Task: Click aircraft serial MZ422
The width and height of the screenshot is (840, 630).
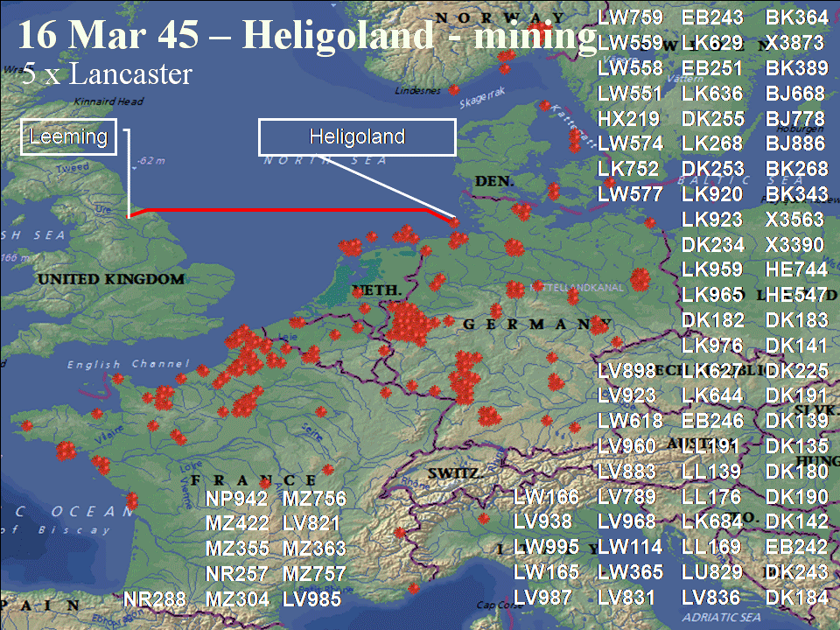Action: point(237,523)
